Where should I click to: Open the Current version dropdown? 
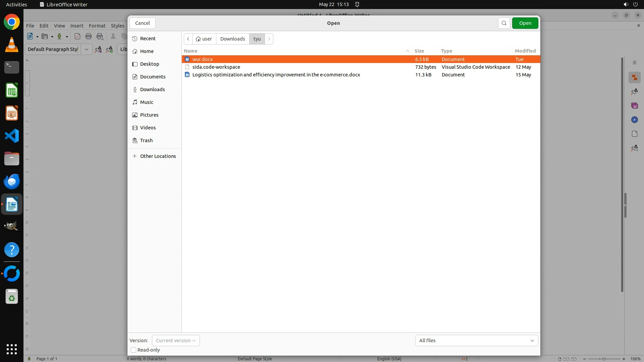pos(176,341)
